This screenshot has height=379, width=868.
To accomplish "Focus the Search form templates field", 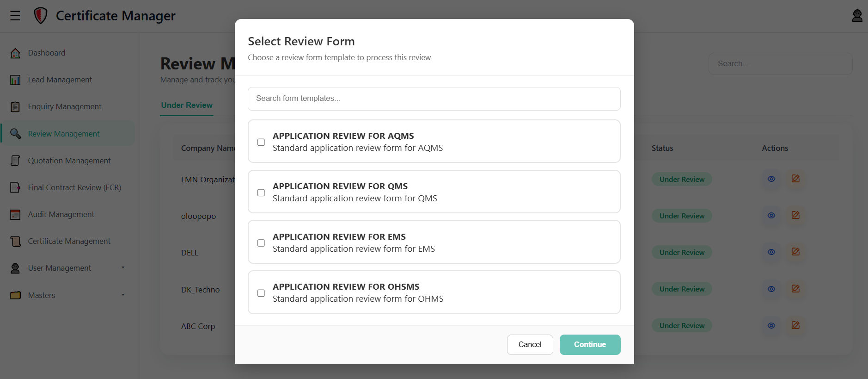I will (434, 99).
